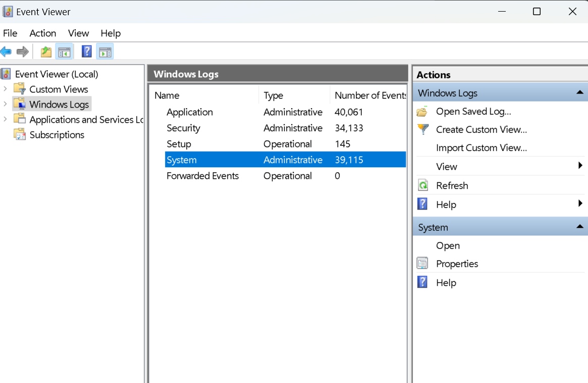Image resolution: width=588 pixels, height=383 pixels.
Task: Click the Subscriptions icon in the tree
Action: click(20, 134)
